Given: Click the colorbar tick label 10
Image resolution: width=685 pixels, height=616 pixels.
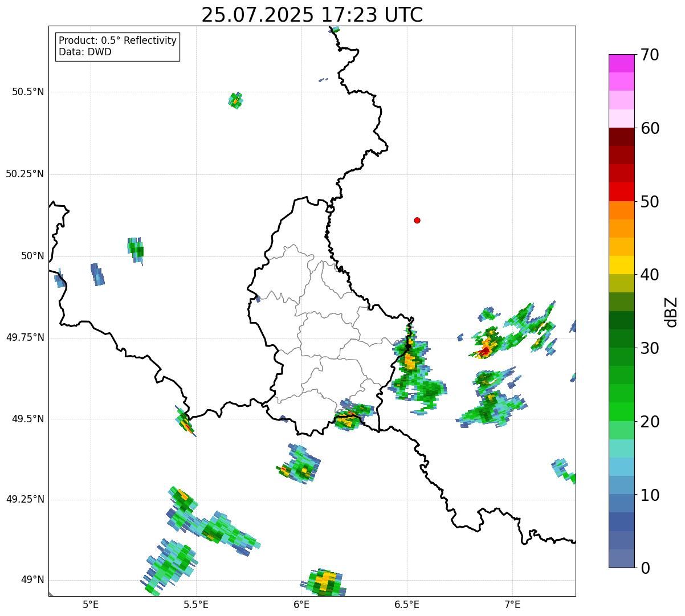Looking at the screenshot, I should 650,495.
